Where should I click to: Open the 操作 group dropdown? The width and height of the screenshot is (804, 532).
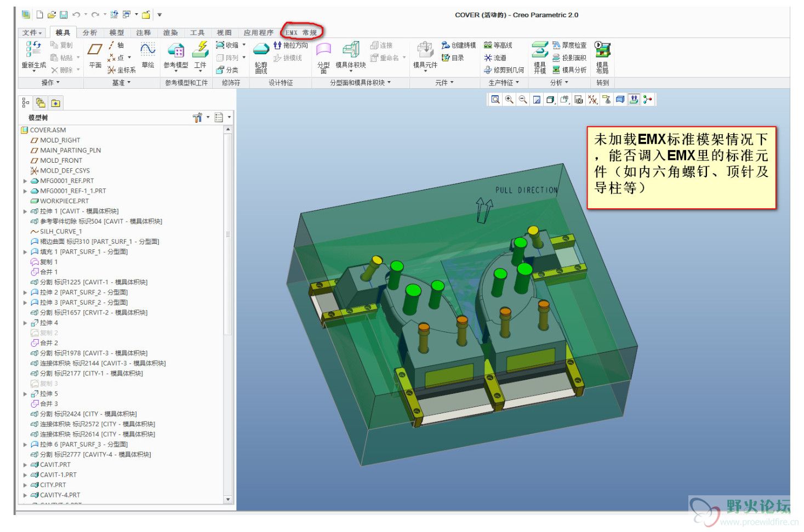(x=50, y=83)
